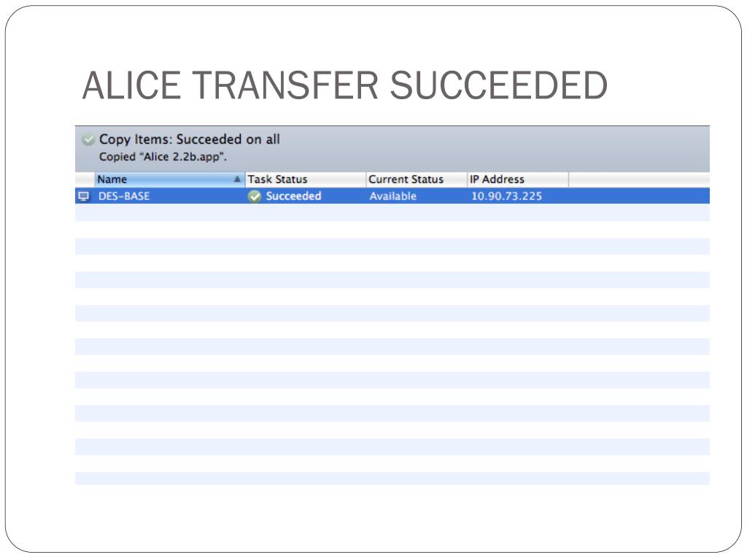Click the Copied "Alice 2.2b.app" message
This screenshot has height=560, width=747.
click(x=163, y=157)
